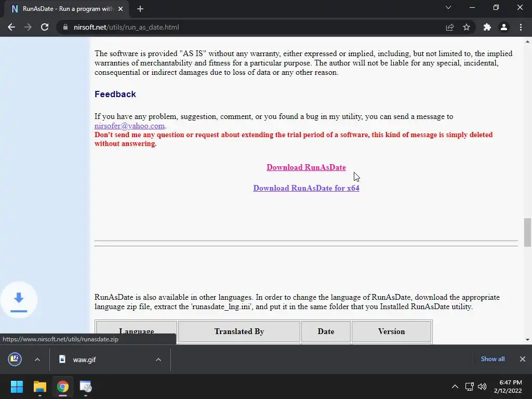Open Chrome's three-dot menu
The image size is (532, 399).
pos(521,27)
